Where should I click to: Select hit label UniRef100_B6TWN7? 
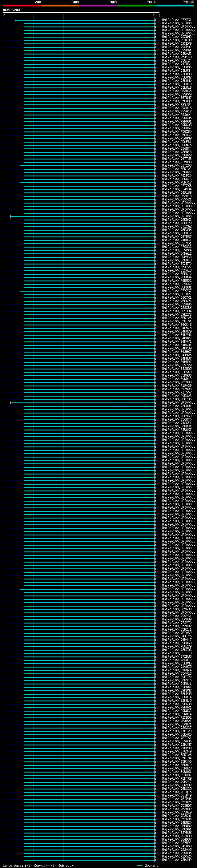tap(177, 98)
